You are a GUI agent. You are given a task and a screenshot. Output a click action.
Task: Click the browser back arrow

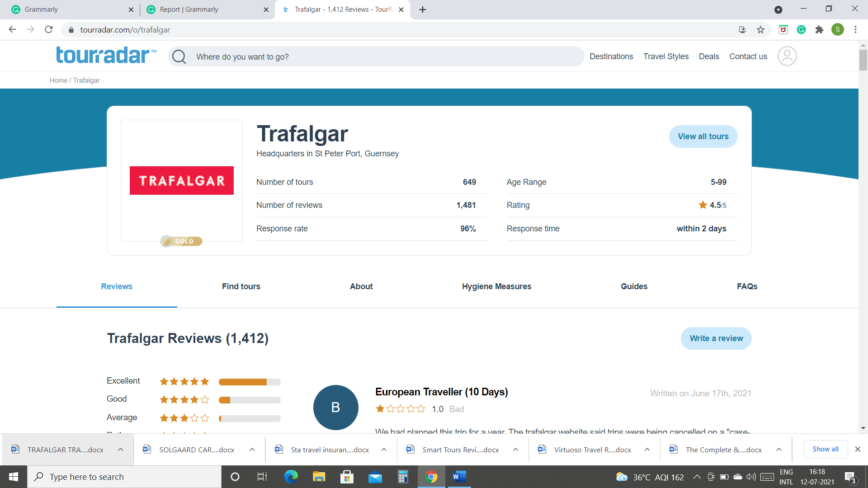12,30
